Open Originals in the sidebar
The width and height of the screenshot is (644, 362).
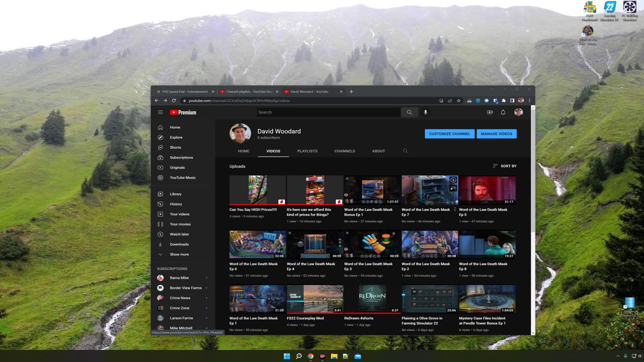[183, 167]
